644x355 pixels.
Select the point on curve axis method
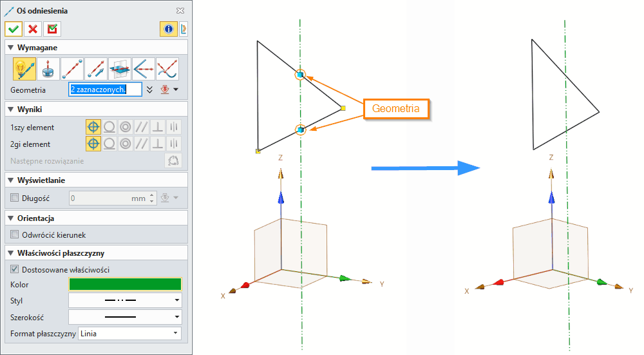pos(167,69)
